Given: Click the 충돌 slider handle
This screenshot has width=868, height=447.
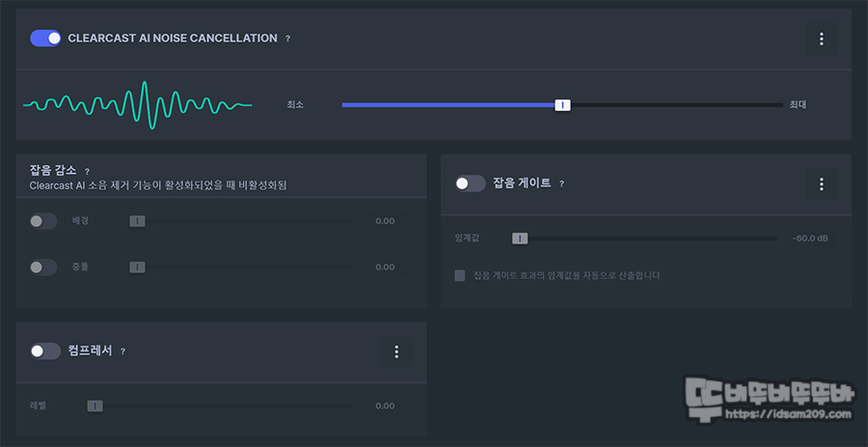Looking at the screenshot, I should [137, 267].
